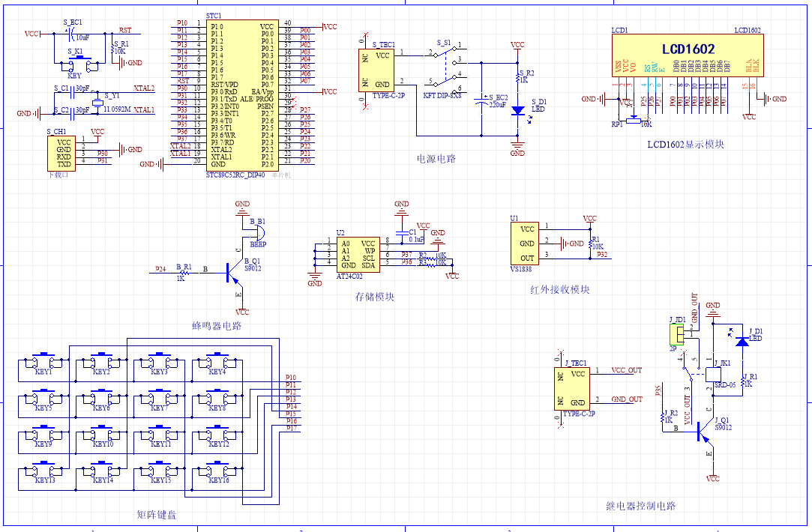Select the '蜂鸣器电路' label
The image size is (812, 532).
(x=217, y=326)
